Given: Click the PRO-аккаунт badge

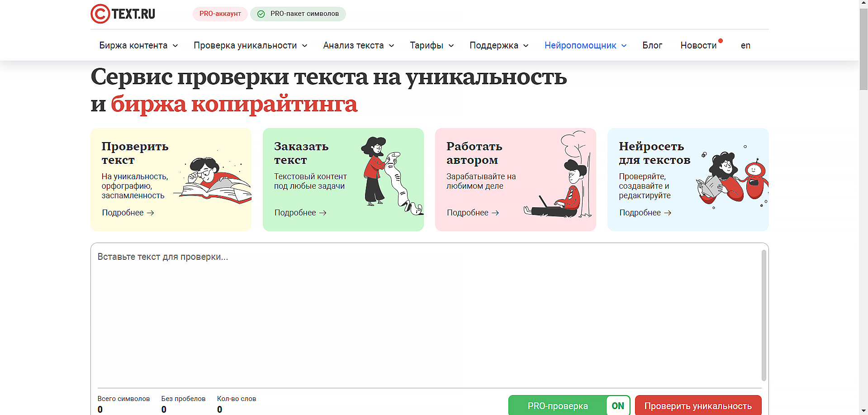Looking at the screenshot, I should 220,14.
